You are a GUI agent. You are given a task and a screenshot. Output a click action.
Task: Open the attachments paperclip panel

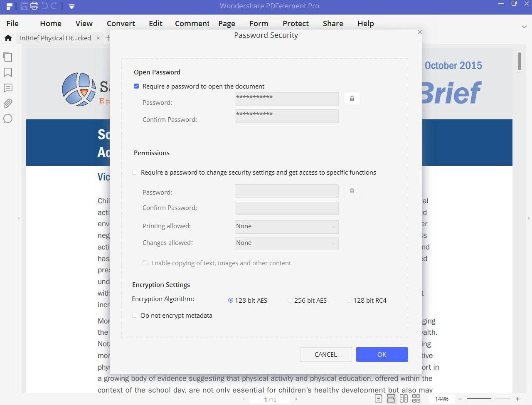pos(7,103)
